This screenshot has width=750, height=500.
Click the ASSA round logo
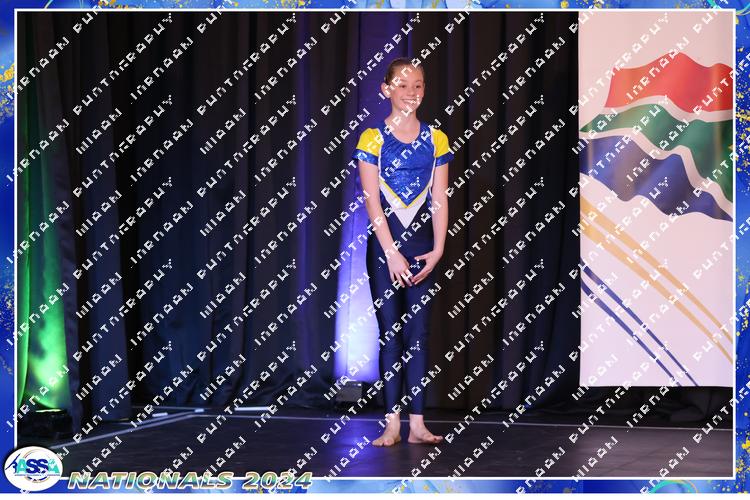(x=33, y=468)
